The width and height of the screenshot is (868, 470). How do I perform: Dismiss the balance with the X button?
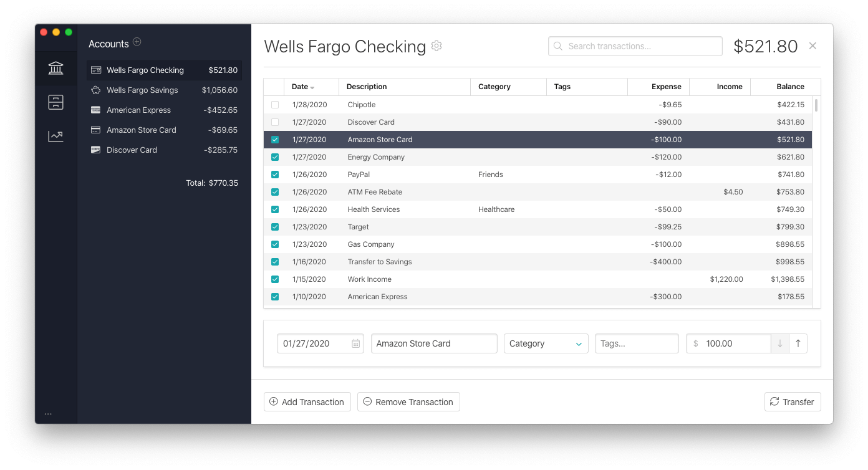(813, 46)
